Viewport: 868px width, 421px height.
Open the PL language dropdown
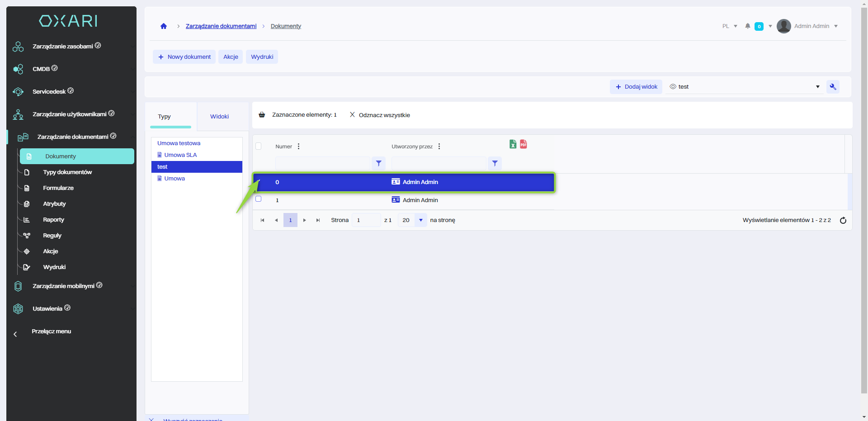[730, 26]
